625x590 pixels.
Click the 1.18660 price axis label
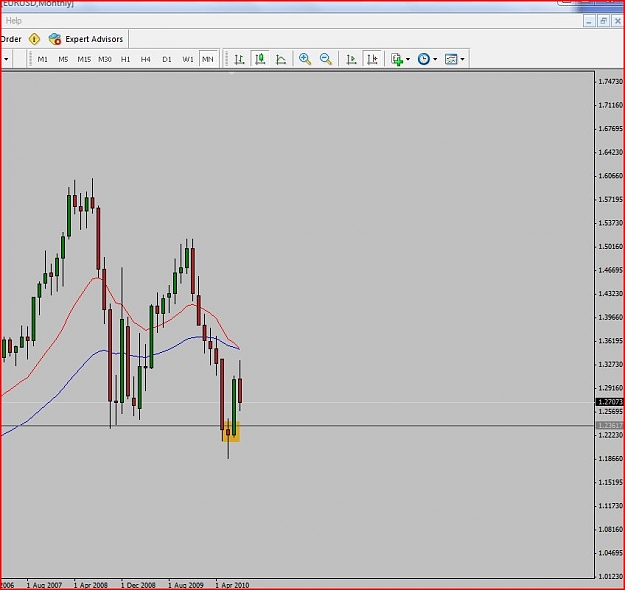tap(611, 458)
